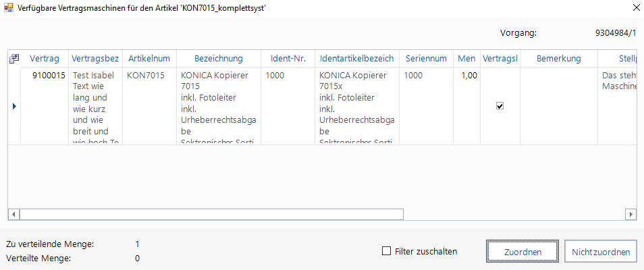The width and height of the screenshot is (644, 270).
Task: Click the application icon in title bar
Action: coord(9,8)
